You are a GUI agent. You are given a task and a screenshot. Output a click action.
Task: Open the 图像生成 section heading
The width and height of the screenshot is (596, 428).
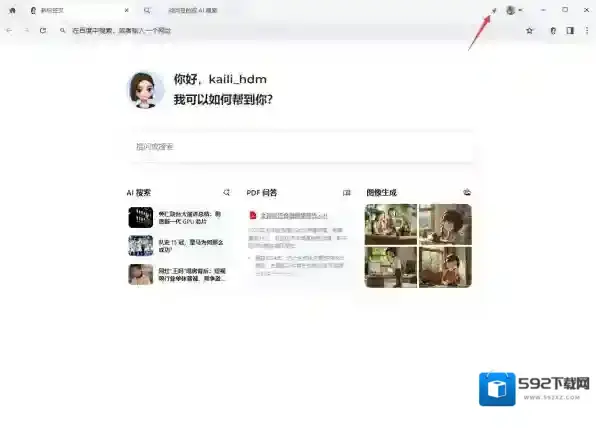click(x=382, y=193)
